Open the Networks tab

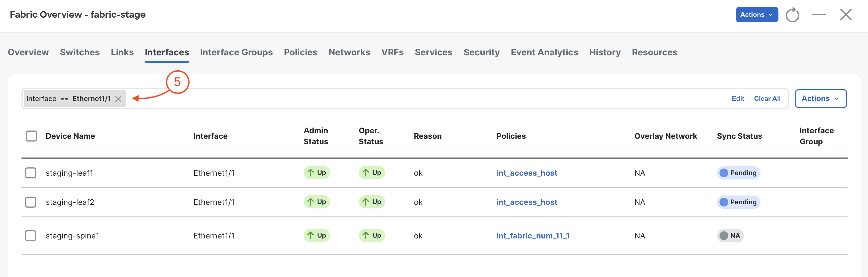[349, 52]
